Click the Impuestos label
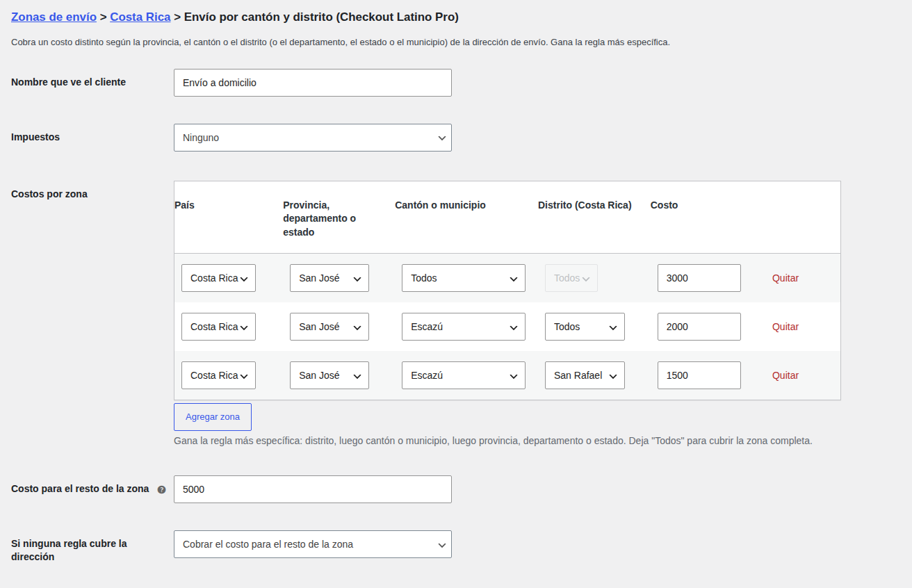912x588 pixels. point(35,137)
